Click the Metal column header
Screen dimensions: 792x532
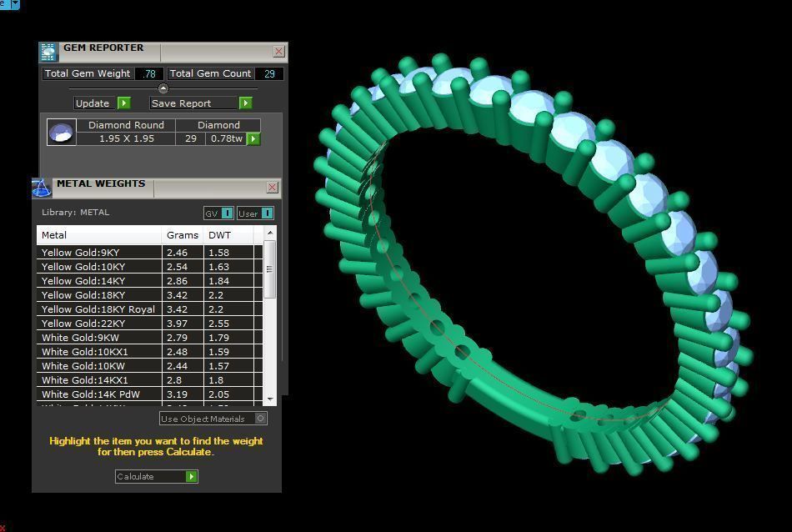tap(99, 235)
